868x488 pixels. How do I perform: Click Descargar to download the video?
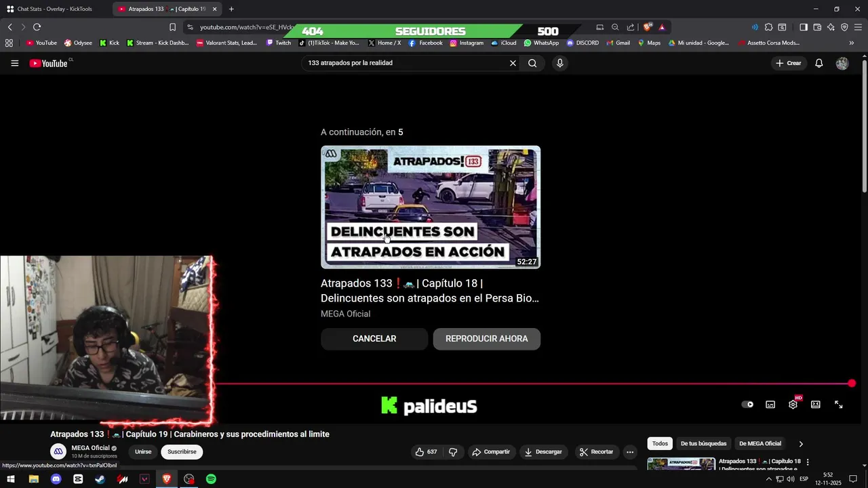[x=542, y=452]
